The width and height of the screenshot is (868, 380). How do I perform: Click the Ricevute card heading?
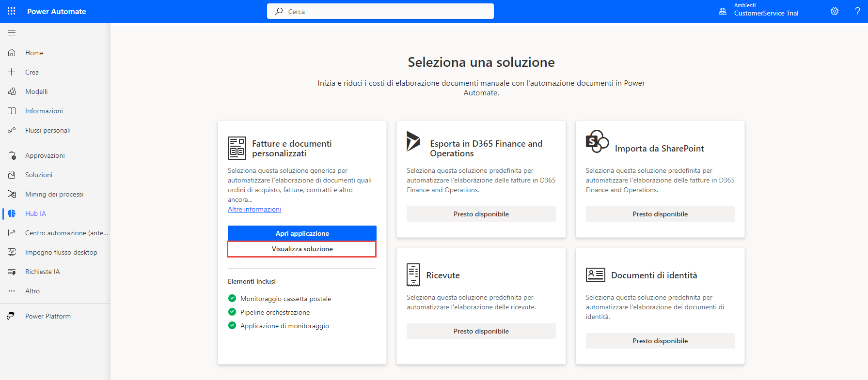[x=443, y=275]
